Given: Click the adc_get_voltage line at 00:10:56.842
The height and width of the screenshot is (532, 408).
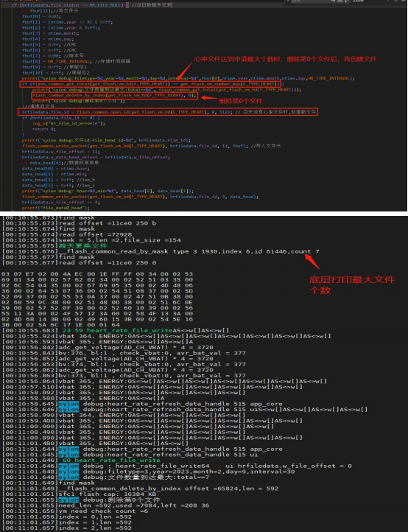Looking at the screenshot, I should (x=108, y=348).
